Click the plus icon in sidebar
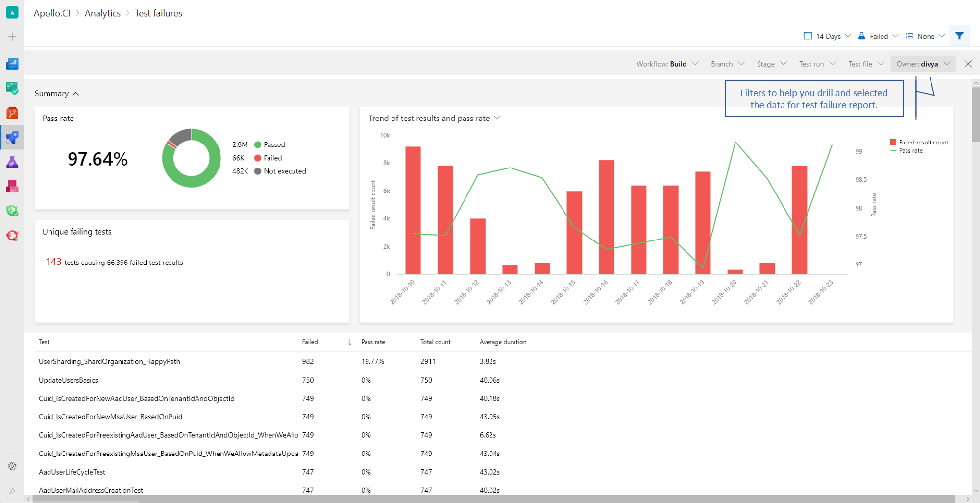 [x=12, y=37]
